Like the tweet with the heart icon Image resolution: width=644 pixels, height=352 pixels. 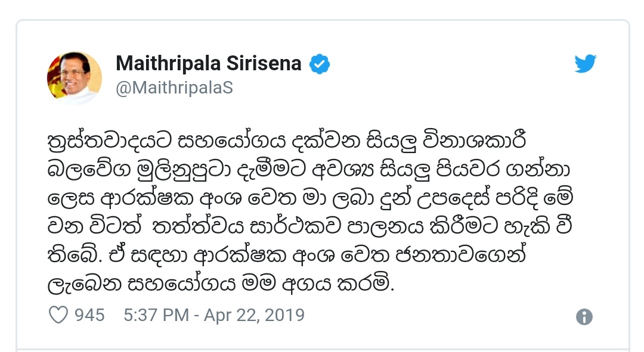58,314
